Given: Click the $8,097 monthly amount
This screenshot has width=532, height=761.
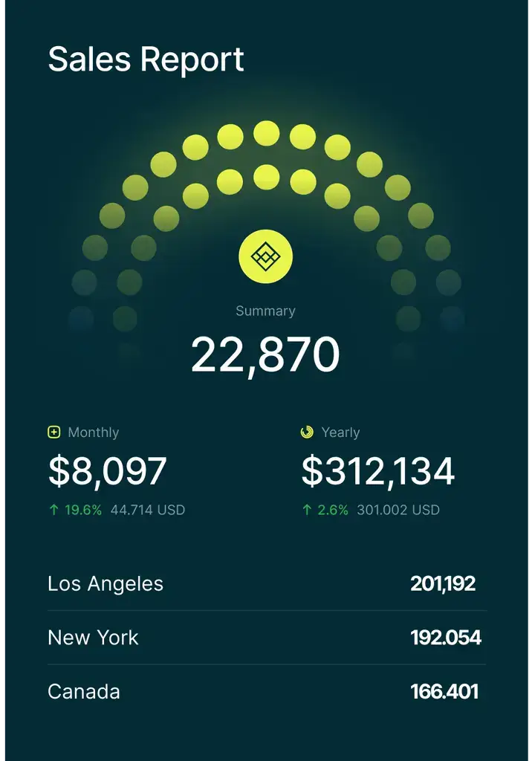Looking at the screenshot, I should click(108, 471).
